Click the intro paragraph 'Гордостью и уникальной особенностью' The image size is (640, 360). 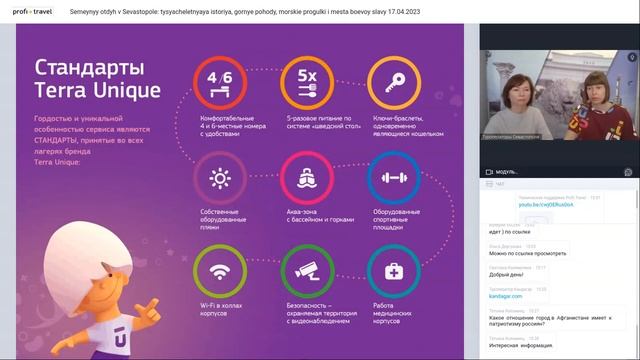[x=92, y=140]
